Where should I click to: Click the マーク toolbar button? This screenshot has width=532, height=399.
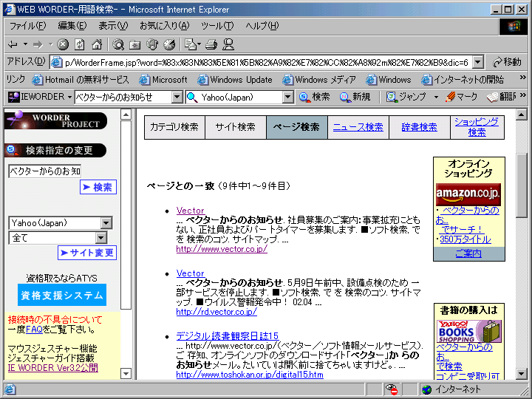coord(461,97)
